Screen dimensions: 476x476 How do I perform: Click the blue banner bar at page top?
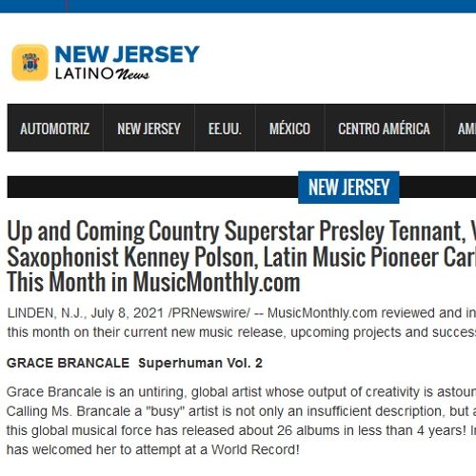coord(238,7)
